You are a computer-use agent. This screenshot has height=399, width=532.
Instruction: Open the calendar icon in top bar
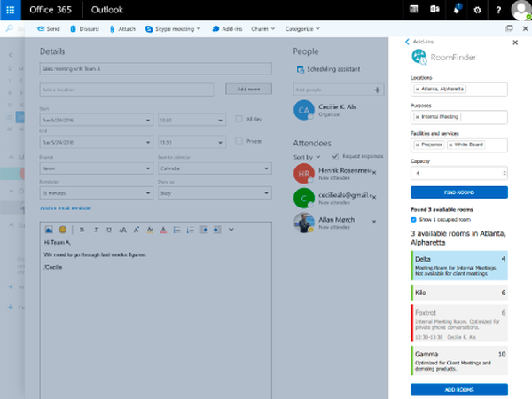(x=413, y=10)
